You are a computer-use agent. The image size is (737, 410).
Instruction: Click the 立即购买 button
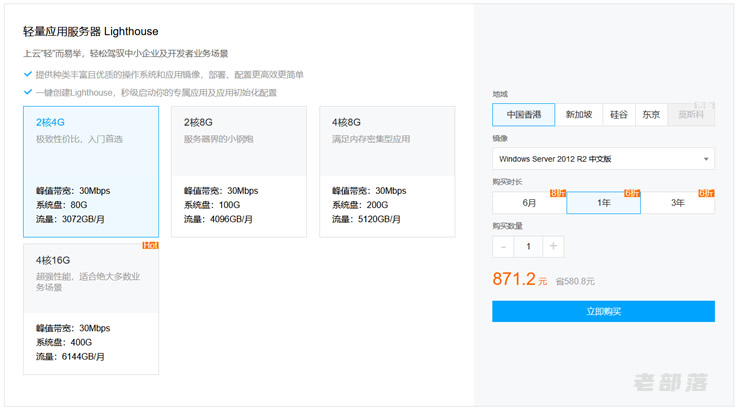pyautogui.click(x=604, y=311)
